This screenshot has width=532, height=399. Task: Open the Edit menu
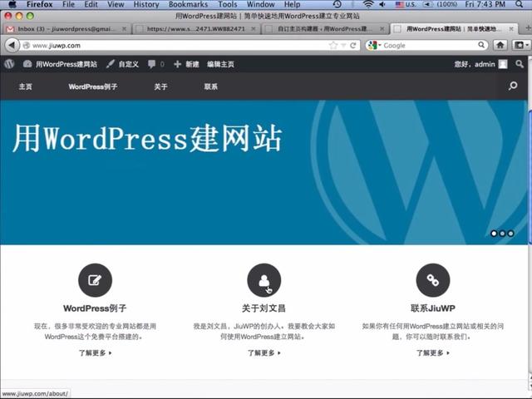click(x=91, y=4)
